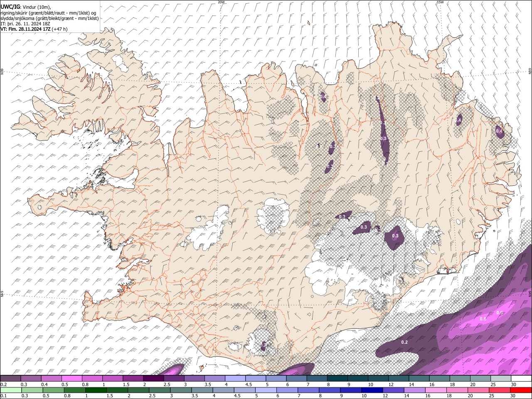This screenshot has height=399, width=532.
Task: Click the 'IT: þri. 26. 11. 2024 18Z' line
Action: tap(25, 24)
